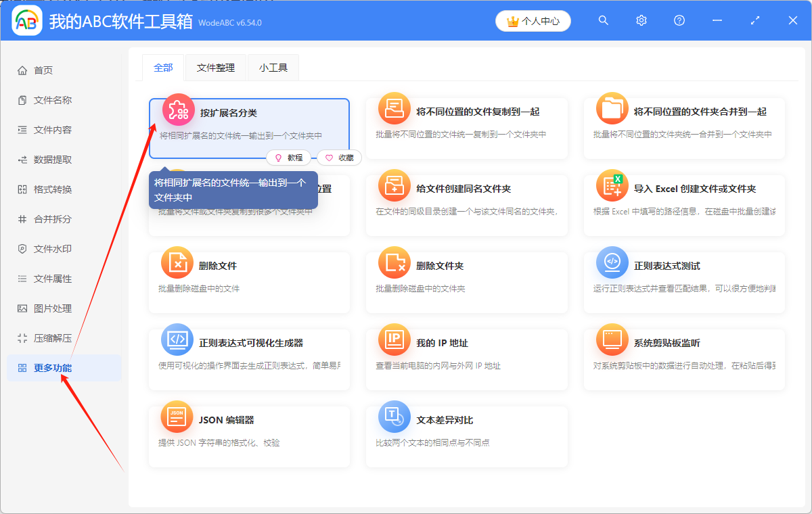Screen dimensions: 812x514
Task: Open the help icon in title bar
Action: pyautogui.click(x=679, y=20)
